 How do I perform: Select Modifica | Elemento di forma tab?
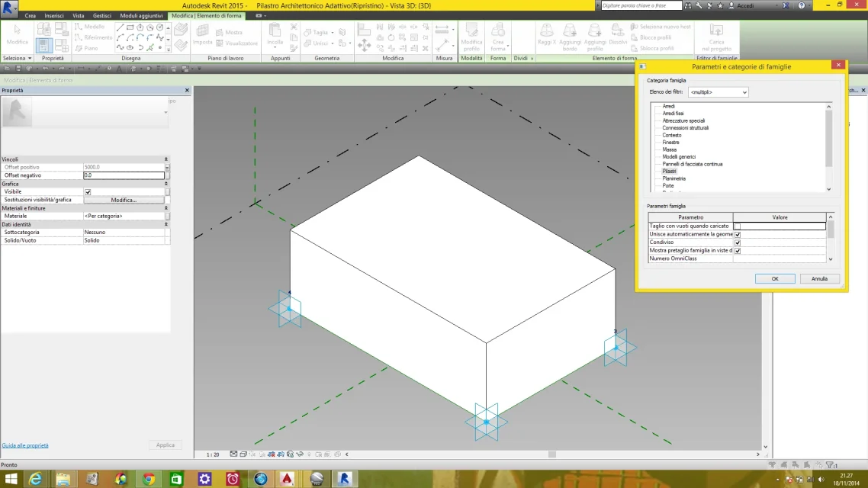point(207,15)
